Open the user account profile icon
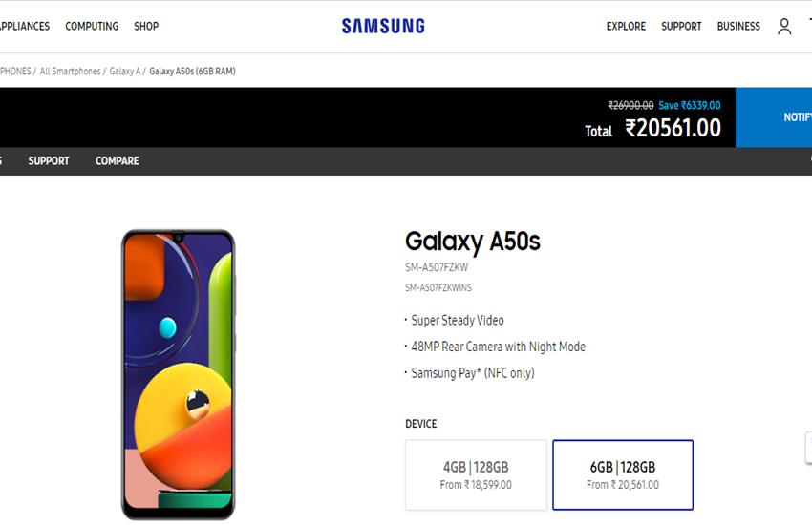Screen dimensions: 812x525 coord(784,27)
